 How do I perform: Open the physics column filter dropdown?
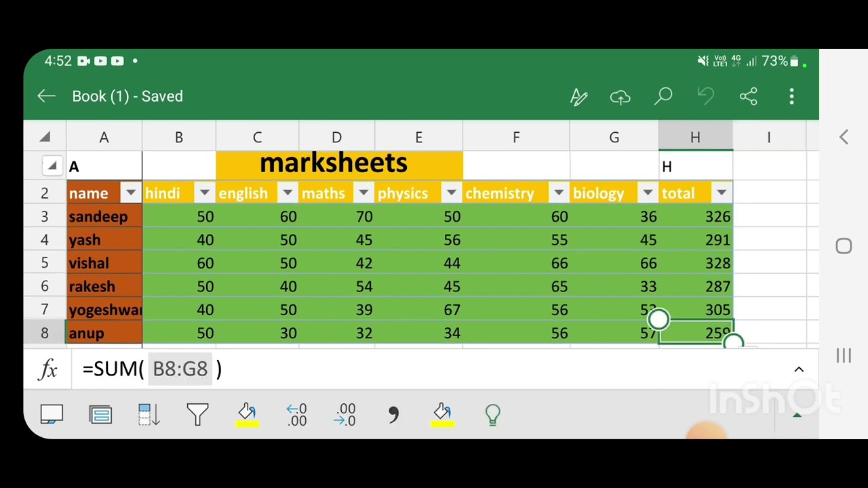[x=451, y=193]
